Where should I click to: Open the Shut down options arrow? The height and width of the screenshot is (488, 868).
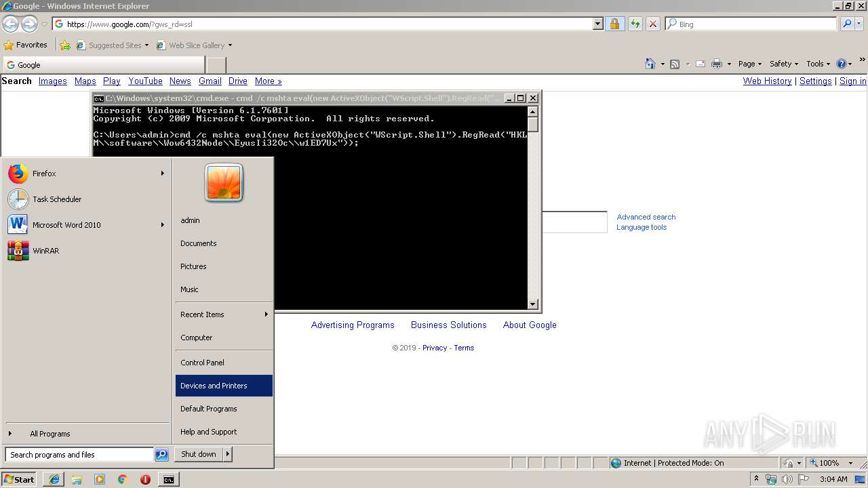click(x=228, y=454)
